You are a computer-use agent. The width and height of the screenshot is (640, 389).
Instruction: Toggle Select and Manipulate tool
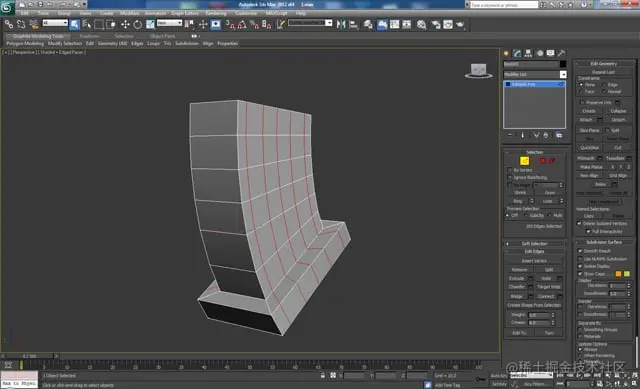pos(203,24)
